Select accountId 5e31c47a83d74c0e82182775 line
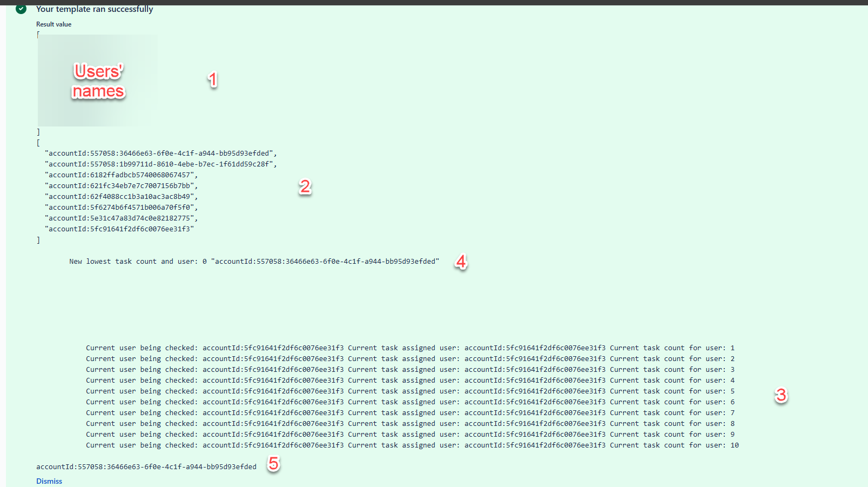Image resolution: width=868 pixels, height=487 pixels. tap(122, 218)
